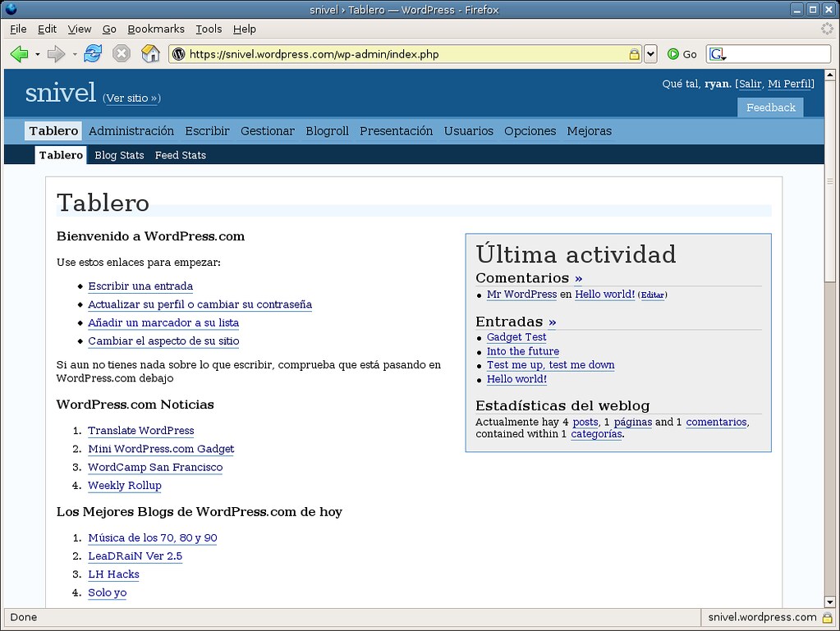Open Test me up, test me down
840x631 pixels.
point(550,365)
